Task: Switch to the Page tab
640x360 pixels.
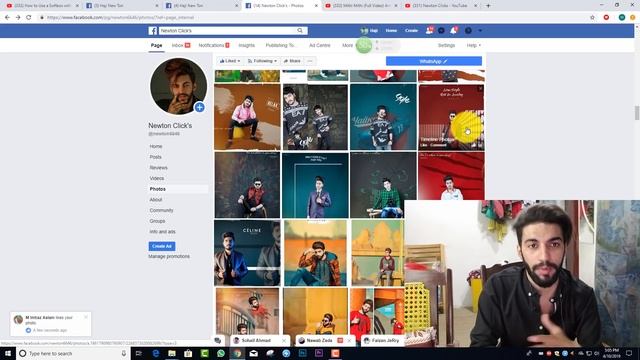Action: coord(156,45)
